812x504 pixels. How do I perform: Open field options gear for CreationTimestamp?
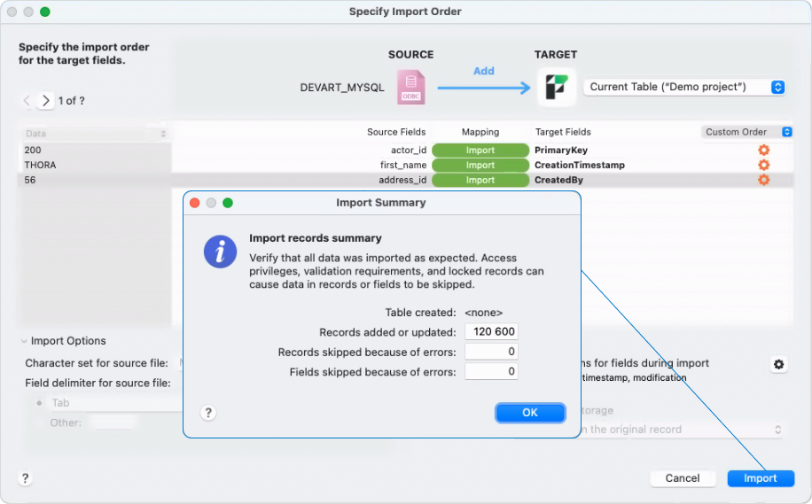763,165
